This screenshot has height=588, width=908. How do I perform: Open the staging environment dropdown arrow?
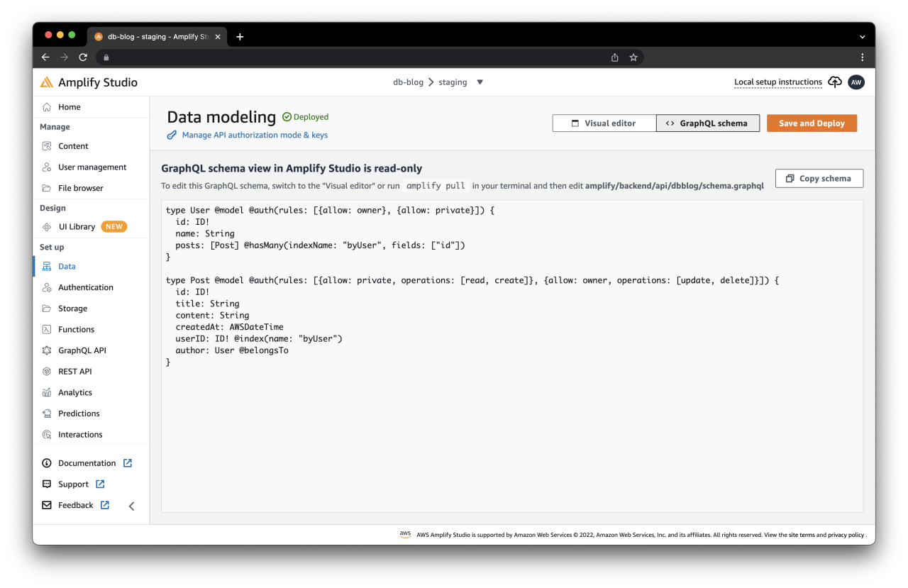tap(480, 82)
